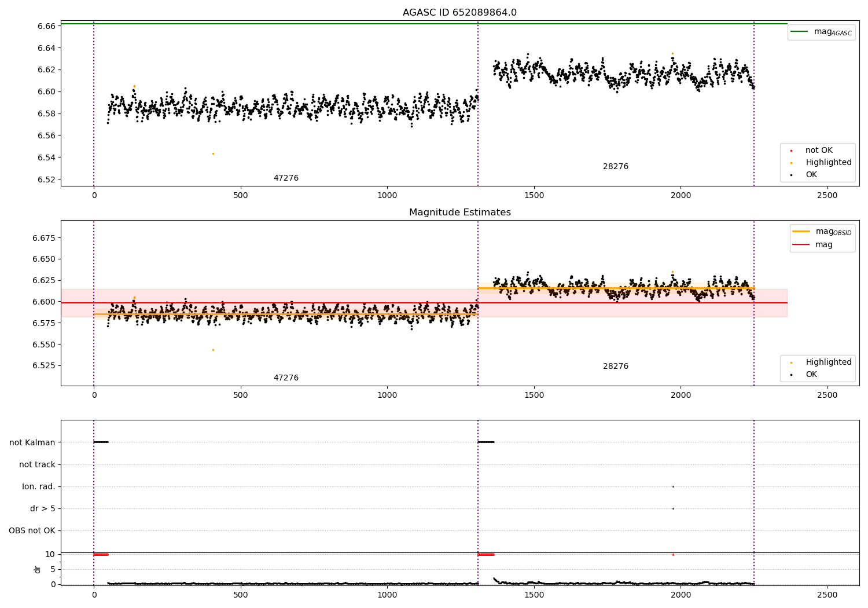This screenshot has width=868, height=608.
Task: Click the '6.675' y-axis tick label
Action: [x=44, y=238]
